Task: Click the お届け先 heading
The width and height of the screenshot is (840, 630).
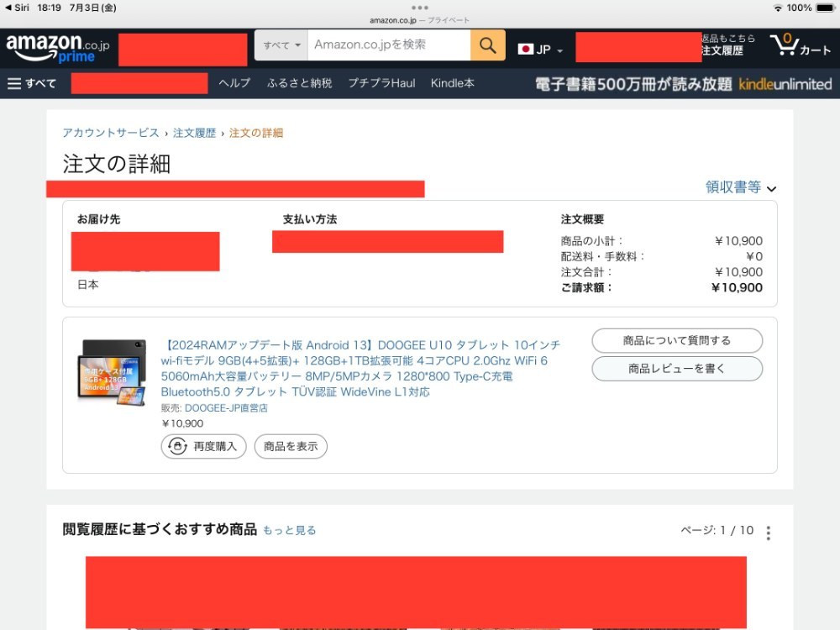Action: [x=98, y=219]
